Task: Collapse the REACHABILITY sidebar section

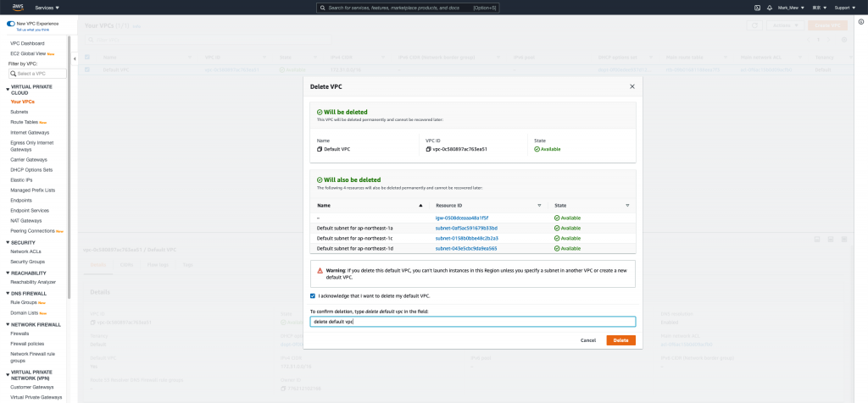Action: [x=8, y=273]
